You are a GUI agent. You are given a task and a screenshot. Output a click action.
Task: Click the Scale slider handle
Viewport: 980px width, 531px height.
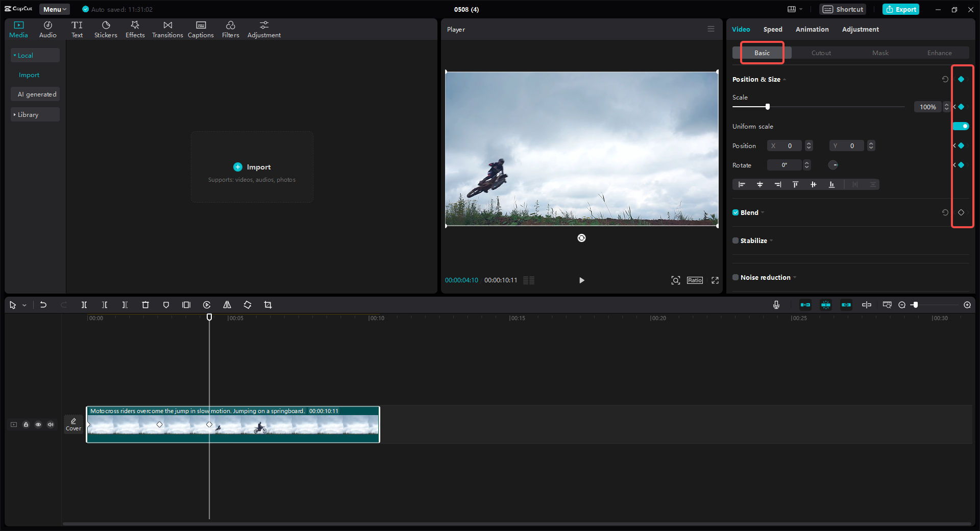(767, 107)
